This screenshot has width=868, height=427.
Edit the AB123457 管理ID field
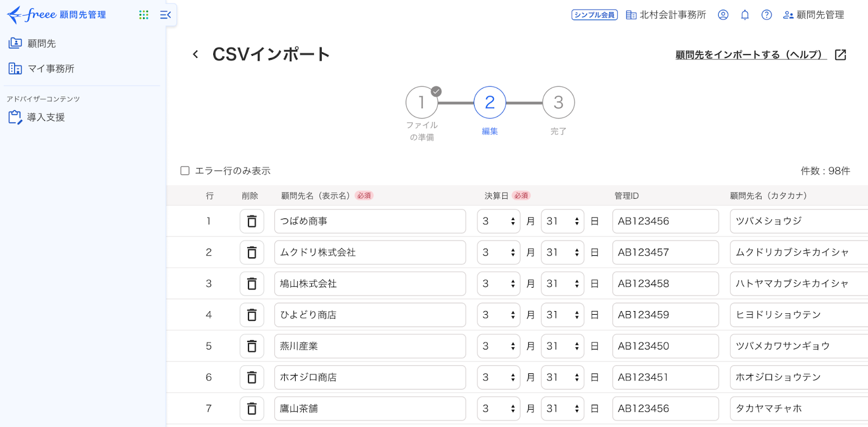click(666, 253)
